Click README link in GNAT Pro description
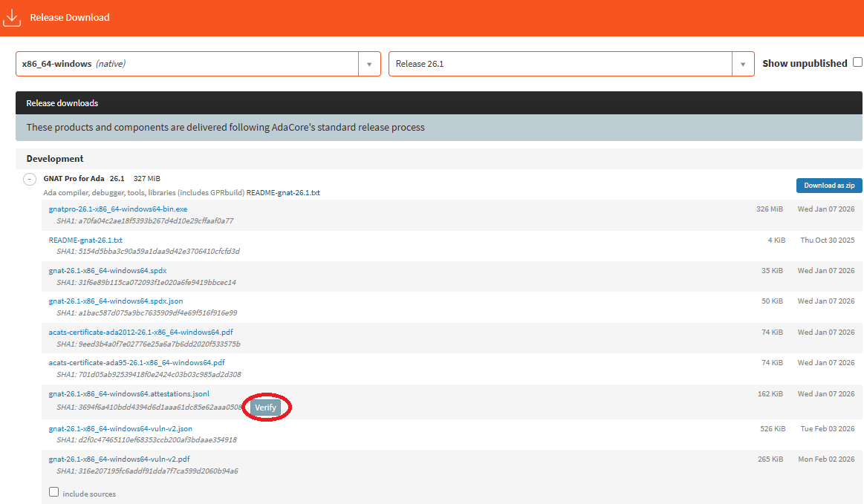This screenshot has height=504, width=864. [x=283, y=193]
